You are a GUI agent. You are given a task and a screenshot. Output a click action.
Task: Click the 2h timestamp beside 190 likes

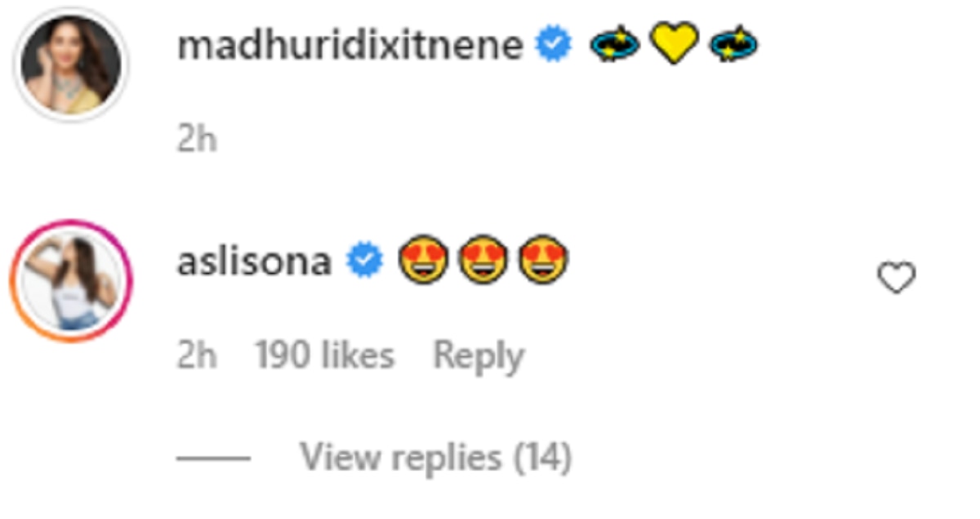tap(197, 356)
